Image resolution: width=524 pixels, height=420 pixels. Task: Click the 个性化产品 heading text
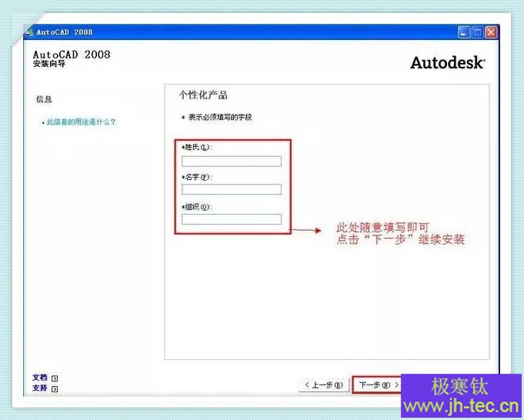click(203, 95)
